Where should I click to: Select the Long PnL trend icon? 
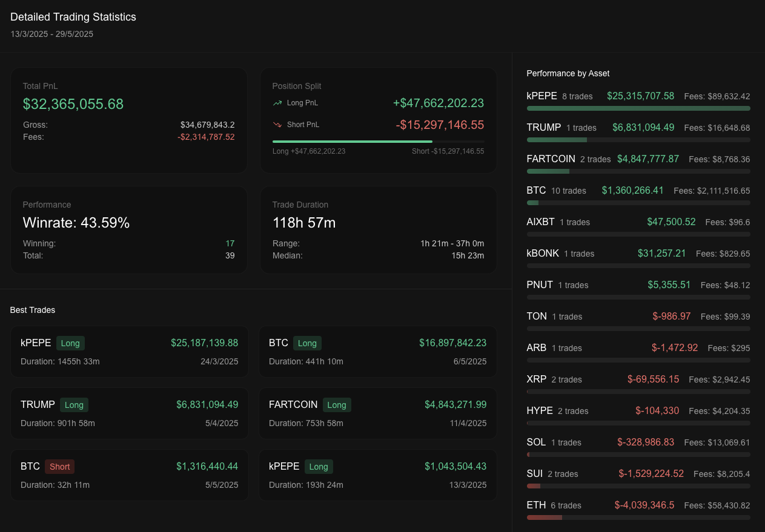pyautogui.click(x=279, y=103)
